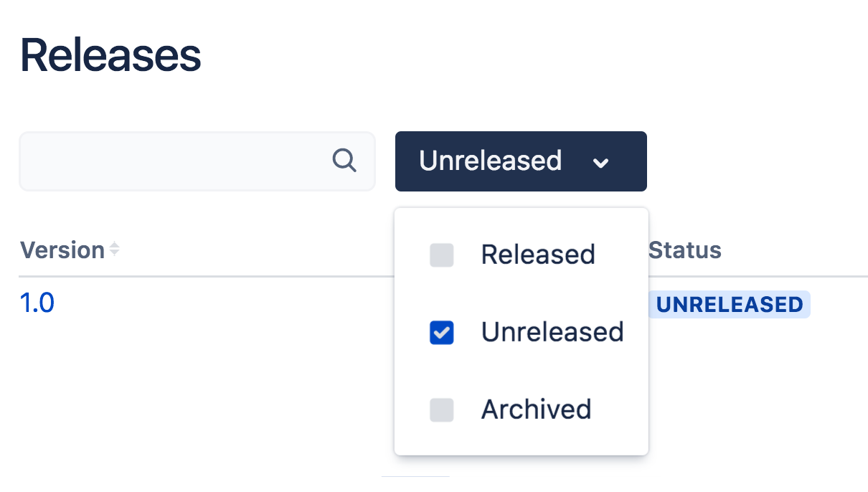Click the chevron on the Unreleased filter button
This screenshot has width=868, height=492.
[x=601, y=164]
